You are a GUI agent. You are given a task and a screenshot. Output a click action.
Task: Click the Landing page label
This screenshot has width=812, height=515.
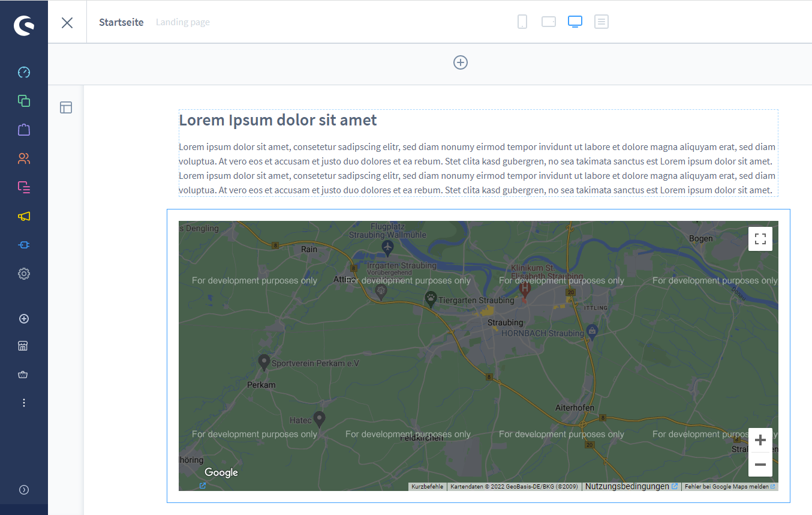click(x=183, y=22)
